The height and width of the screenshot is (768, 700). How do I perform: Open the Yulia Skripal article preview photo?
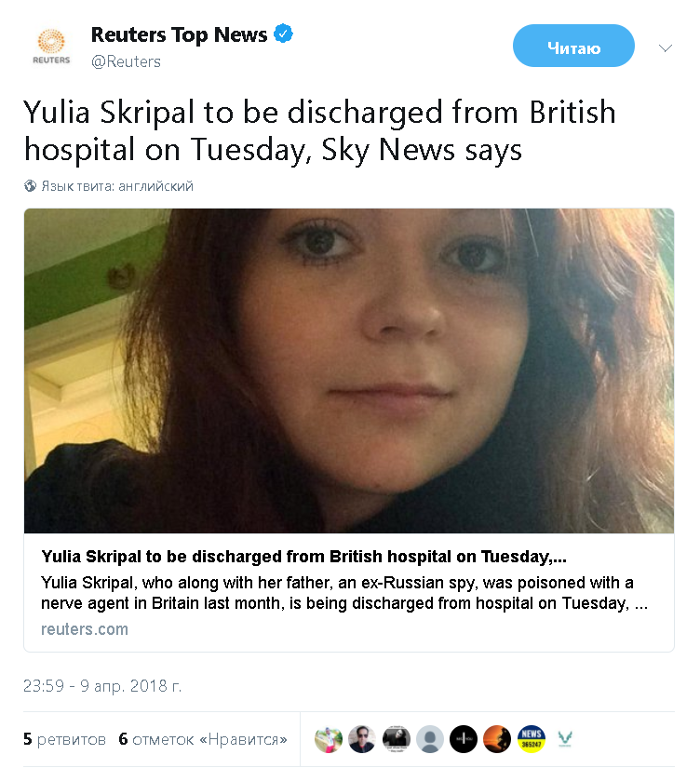(349, 371)
